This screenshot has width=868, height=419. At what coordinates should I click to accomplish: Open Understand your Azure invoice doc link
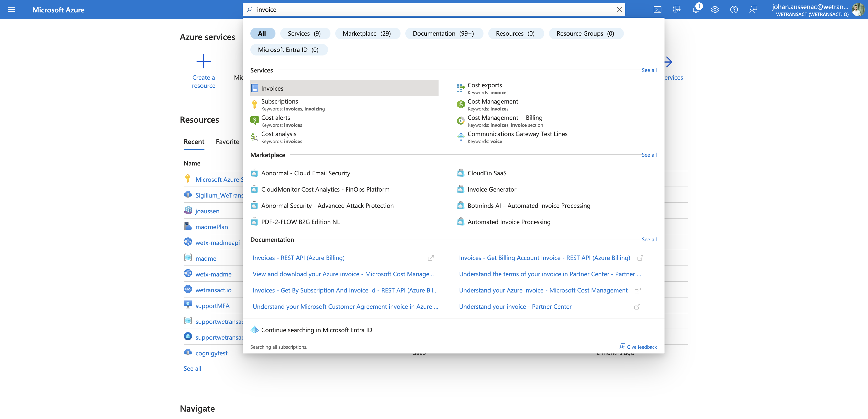coord(543,290)
